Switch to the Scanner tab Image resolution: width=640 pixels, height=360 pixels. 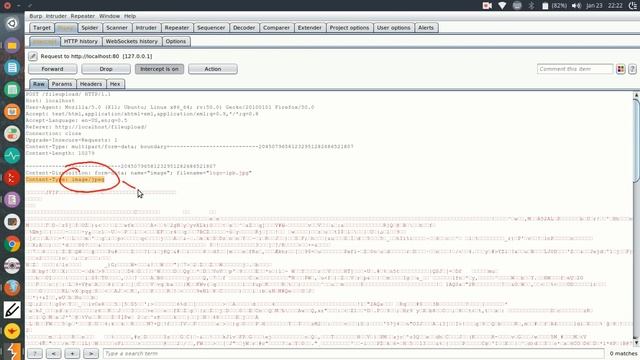click(x=117, y=28)
